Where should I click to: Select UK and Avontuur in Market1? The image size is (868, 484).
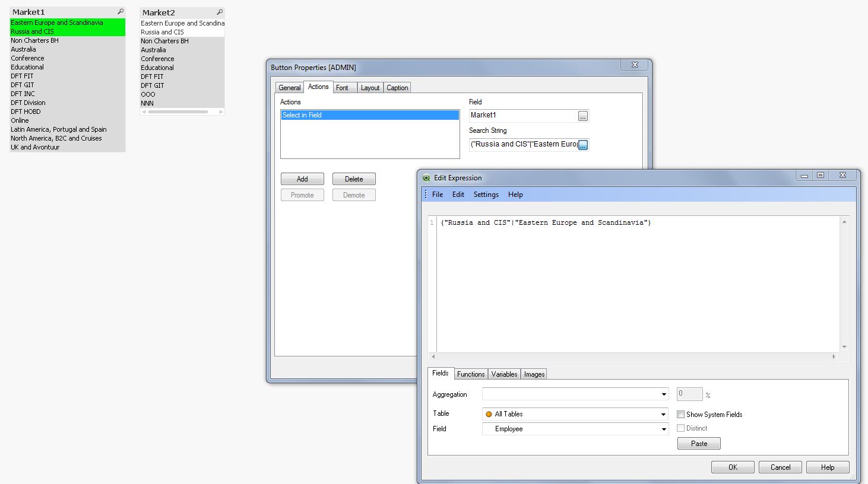[x=68, y=147]
